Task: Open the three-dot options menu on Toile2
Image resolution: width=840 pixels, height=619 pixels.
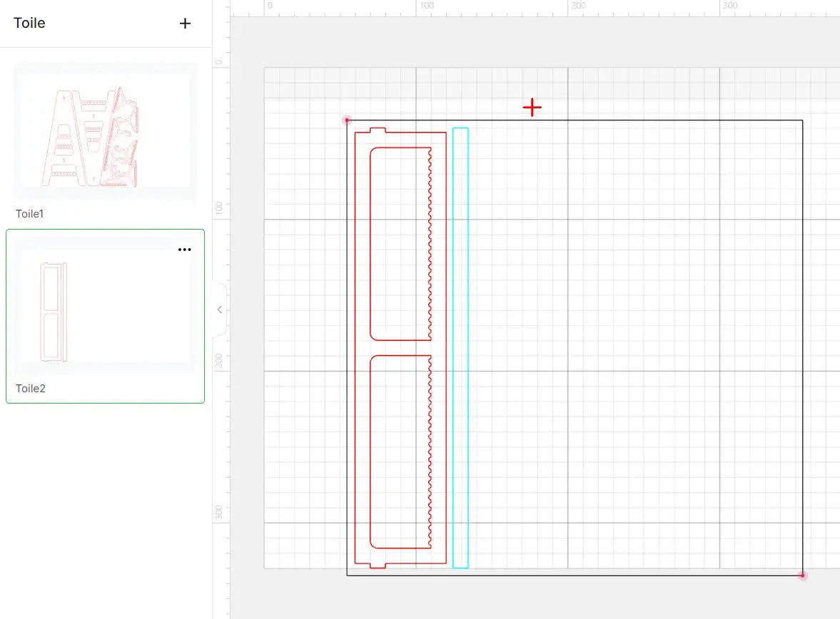Action: (185, 250)
